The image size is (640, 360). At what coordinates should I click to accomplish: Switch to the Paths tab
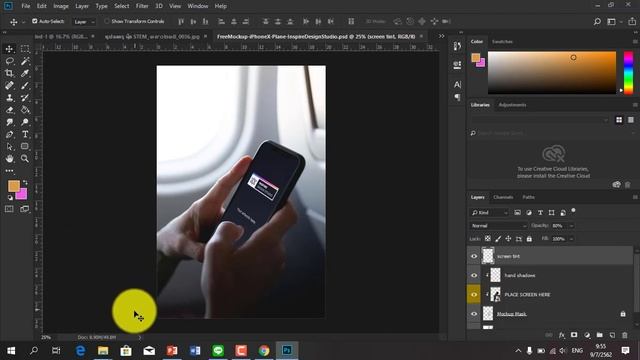coord(528,197)
